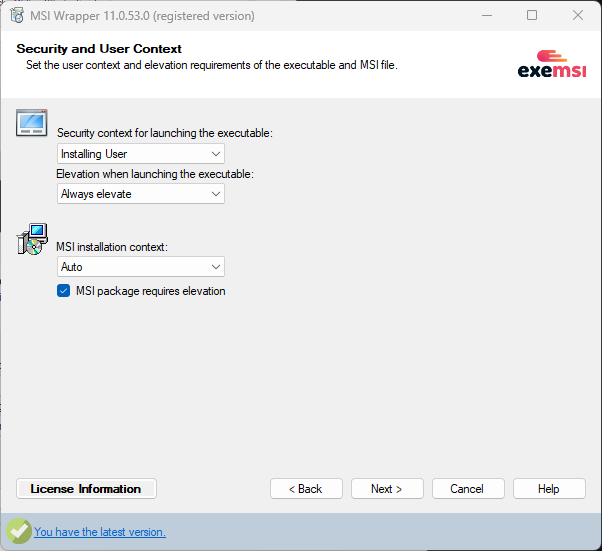Maximize the MSI Wrapper window

click(x=532, y=16)
